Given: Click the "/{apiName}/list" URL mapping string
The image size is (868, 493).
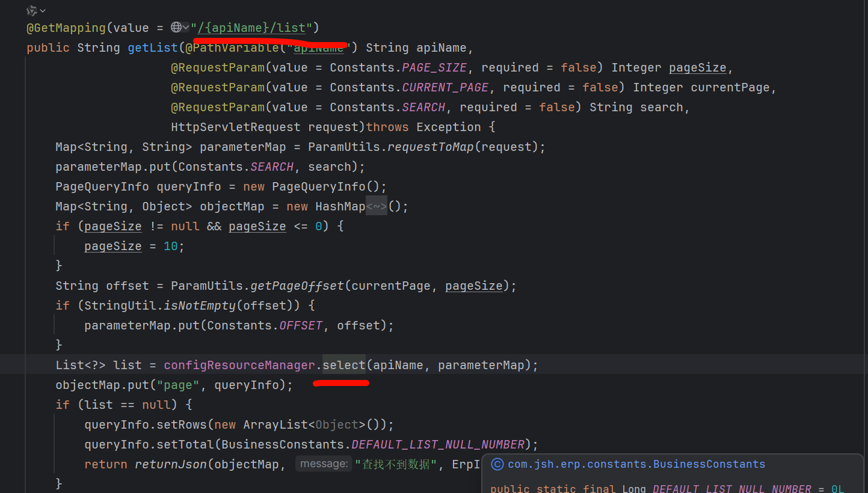Looking at the screenshot, I should pos(253,28).
